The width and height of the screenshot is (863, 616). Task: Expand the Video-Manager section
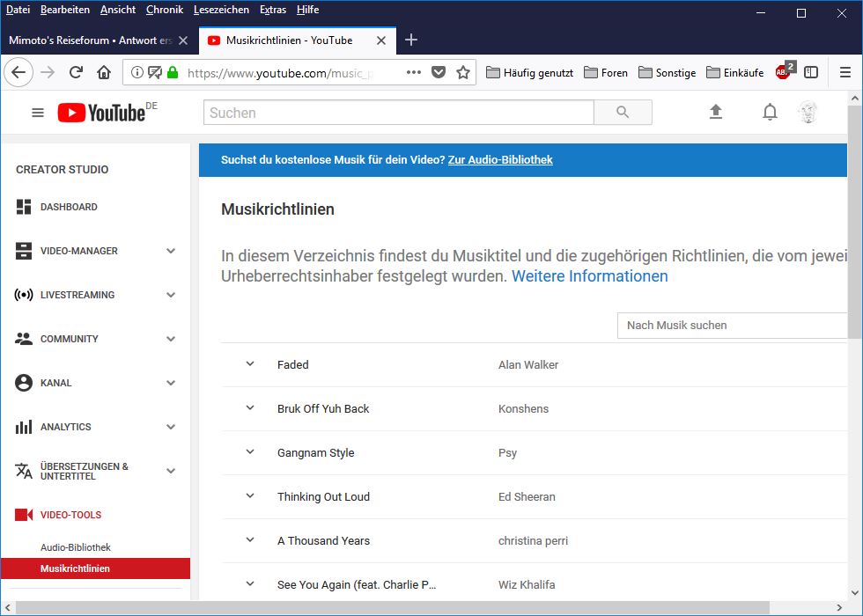(x=171, y=251)
